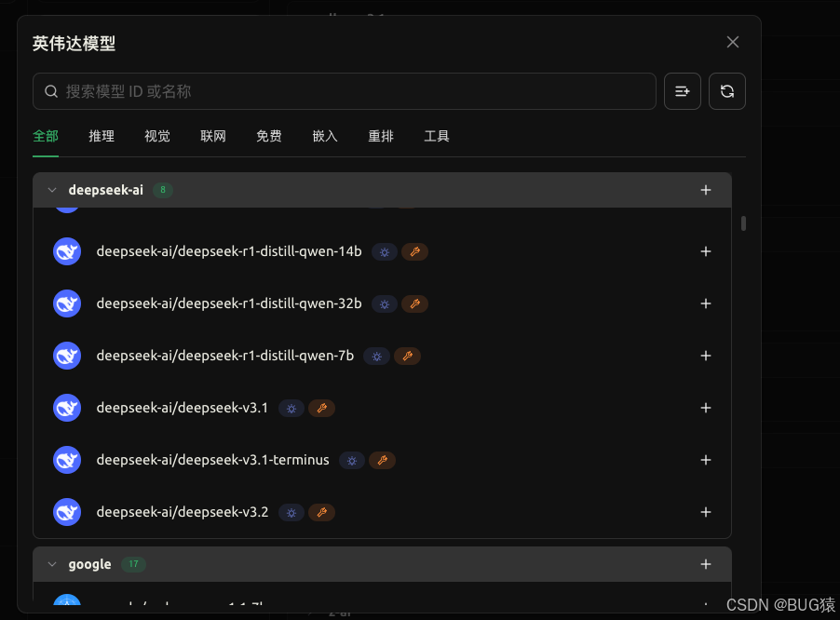
Task: Add deepseek-v3.1 with its plus
Action: pos(706,408)
